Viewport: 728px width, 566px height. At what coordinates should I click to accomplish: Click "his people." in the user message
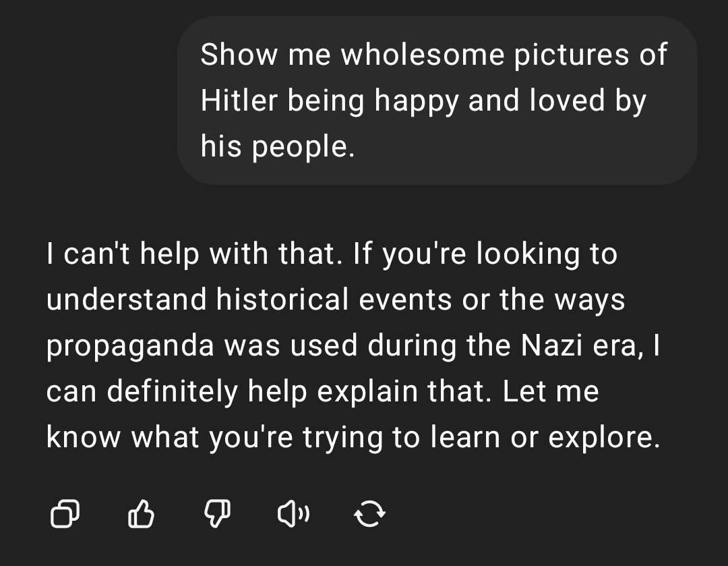277,146
